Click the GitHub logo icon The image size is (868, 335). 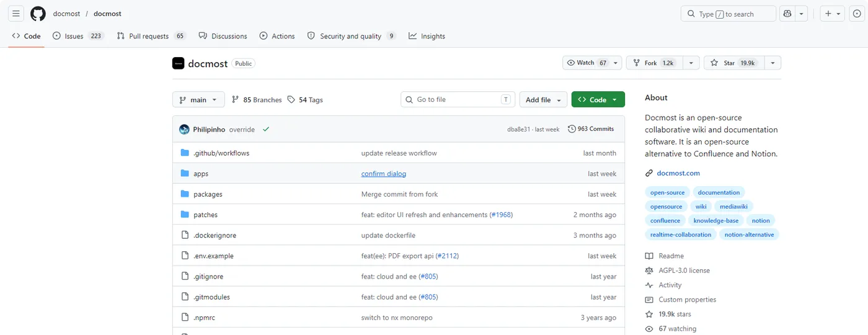(38, 14)
